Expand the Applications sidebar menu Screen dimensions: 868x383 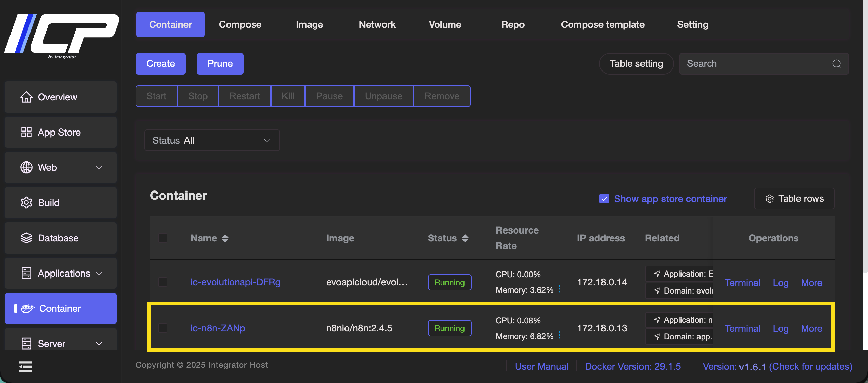pyautogui.click(x=99, y=273)
